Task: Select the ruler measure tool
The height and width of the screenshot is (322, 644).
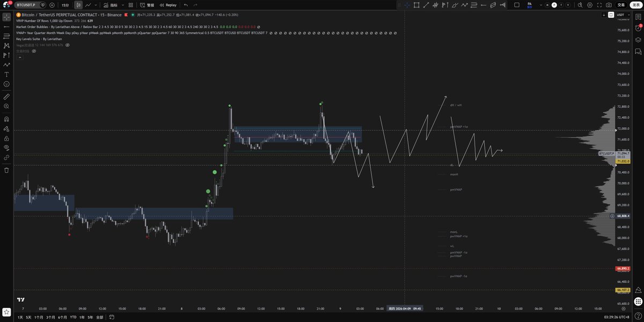Action: pyautogui.click(x=6, y=97)
